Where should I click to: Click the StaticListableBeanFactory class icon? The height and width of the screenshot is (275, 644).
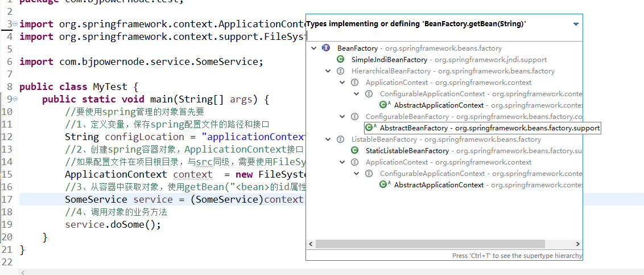tap(355, 151)
